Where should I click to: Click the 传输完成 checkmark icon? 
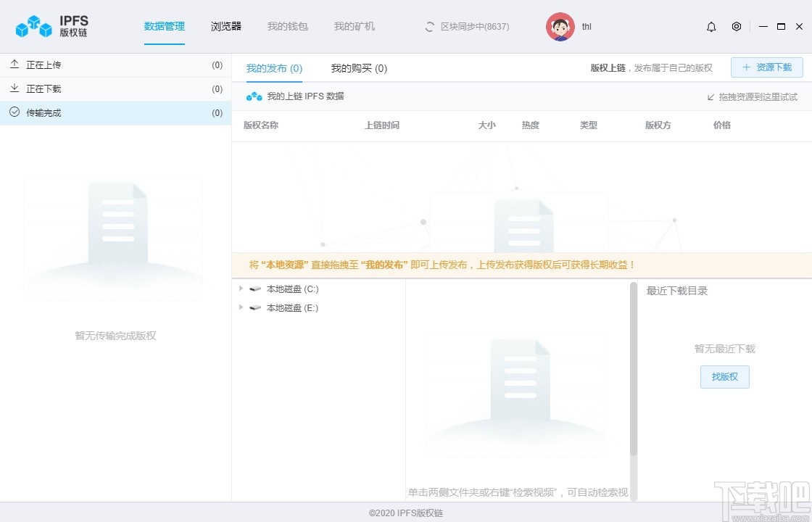pyautogui.click(x=16, y=112)
